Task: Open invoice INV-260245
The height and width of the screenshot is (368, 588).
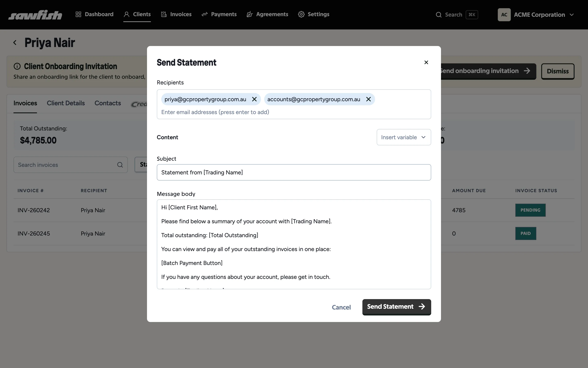Action: pos(33,234)
